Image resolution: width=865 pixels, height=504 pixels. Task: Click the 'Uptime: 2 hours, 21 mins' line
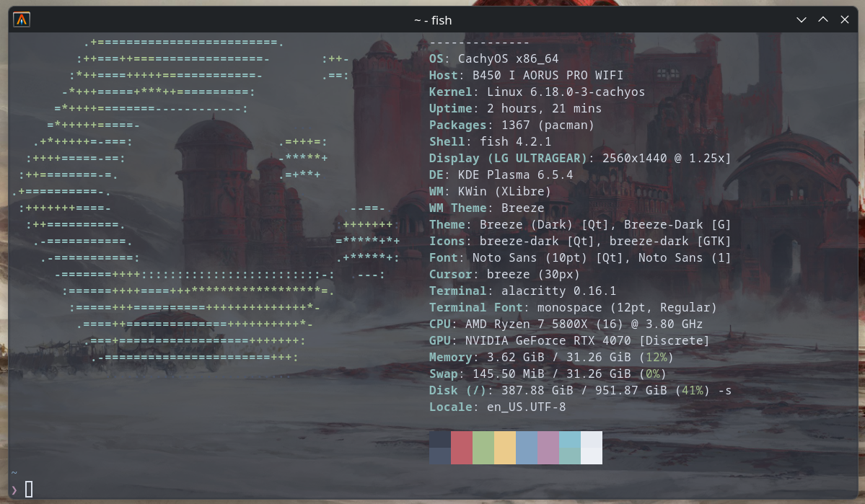pos(515,108)
